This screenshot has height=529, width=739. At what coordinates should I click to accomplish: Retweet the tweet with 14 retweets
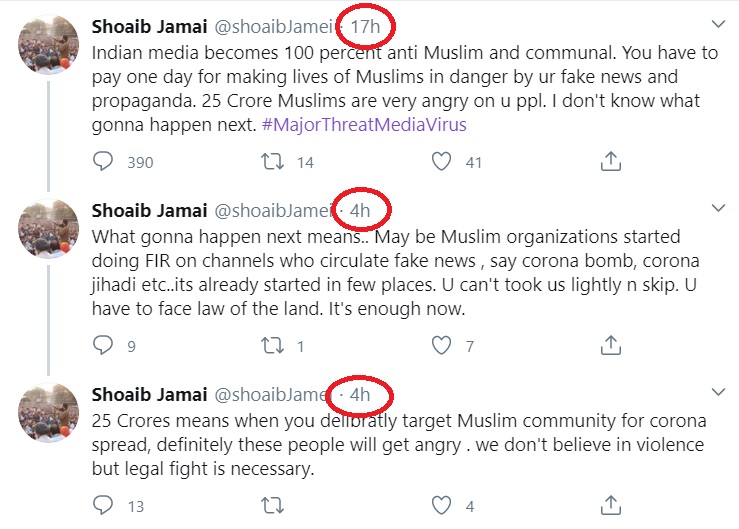click(x=273, y=161)
